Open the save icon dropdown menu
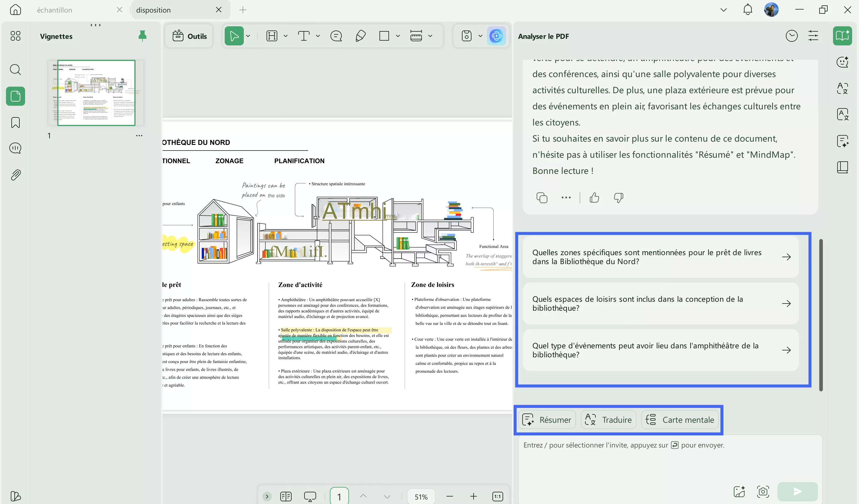 pyautogui.click(x=480, y=36)
